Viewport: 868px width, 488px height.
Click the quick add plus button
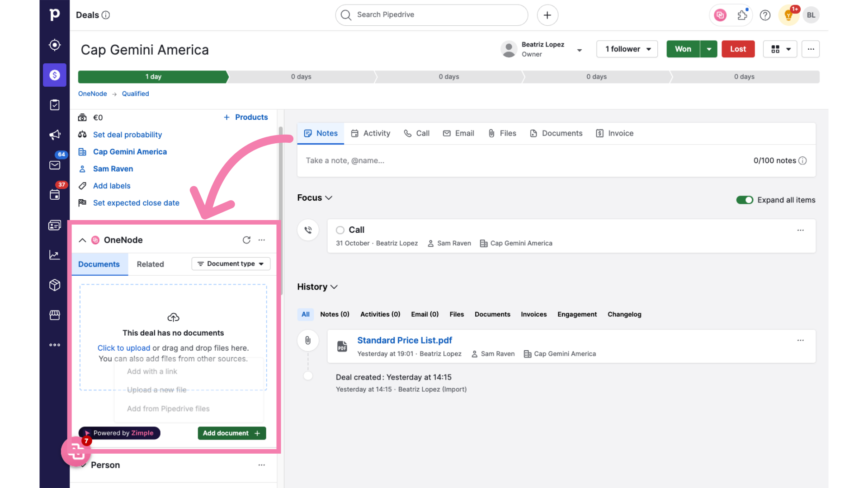(547, 15)
